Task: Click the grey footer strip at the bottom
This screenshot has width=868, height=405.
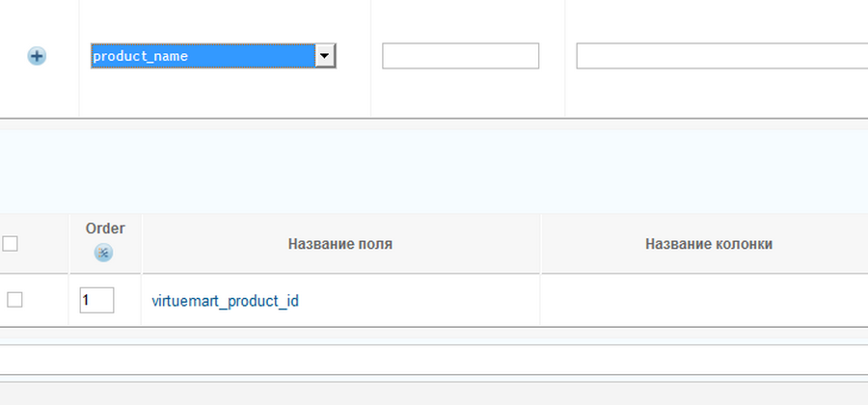Action: pyautogui.click(x=434, y=392)
